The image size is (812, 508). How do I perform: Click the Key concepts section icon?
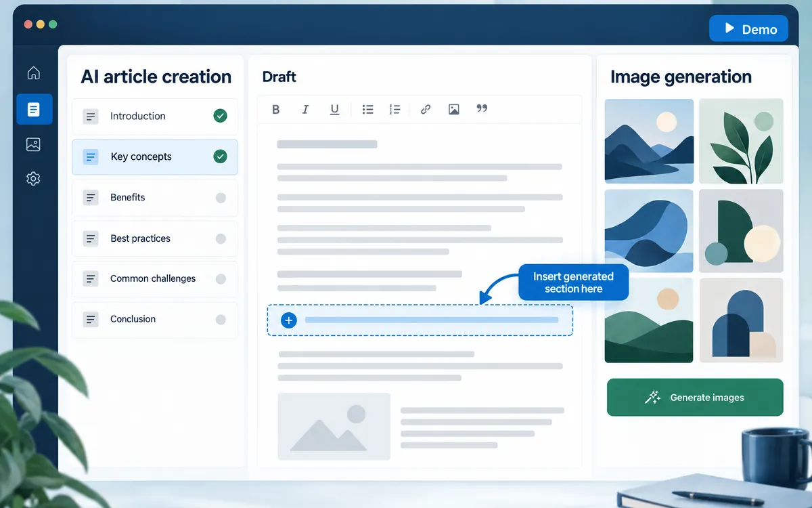[x=90, y=157]
